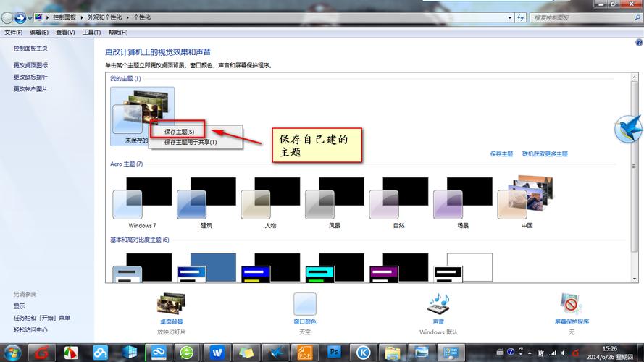Screen dimensions: 644x362
Task: Expand the address bar history dropdown
Action: [x=510, y=17]
